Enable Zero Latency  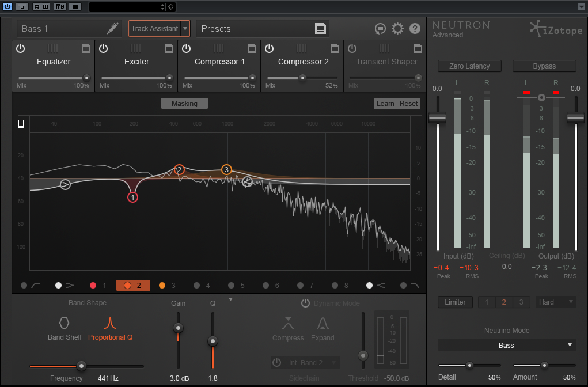(469, 66)
